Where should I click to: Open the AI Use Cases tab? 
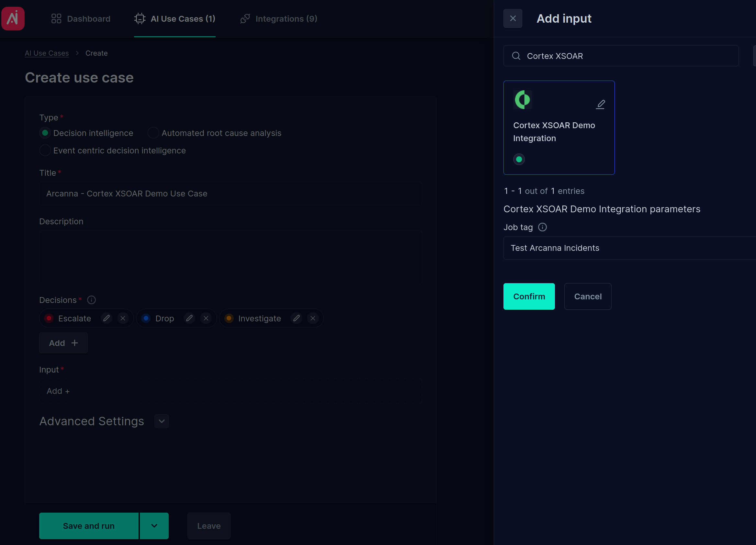coord(175,19)
